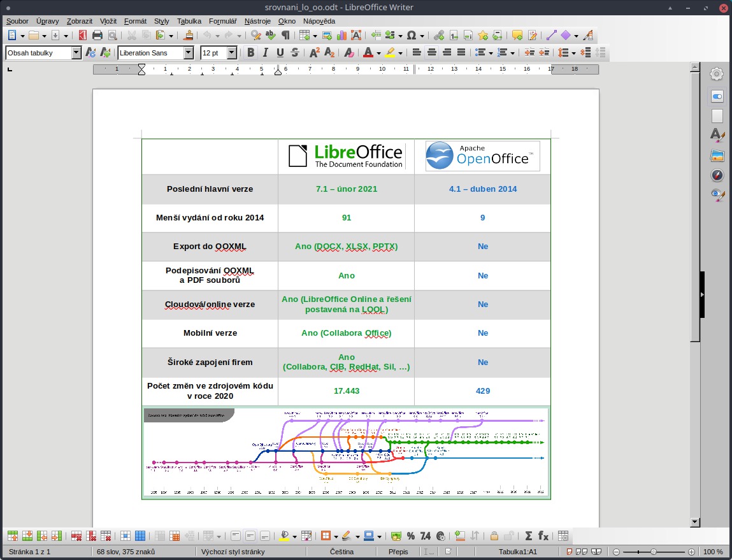Toggle Italic formatting
732x560 pixels.
[x=265, y=53]
